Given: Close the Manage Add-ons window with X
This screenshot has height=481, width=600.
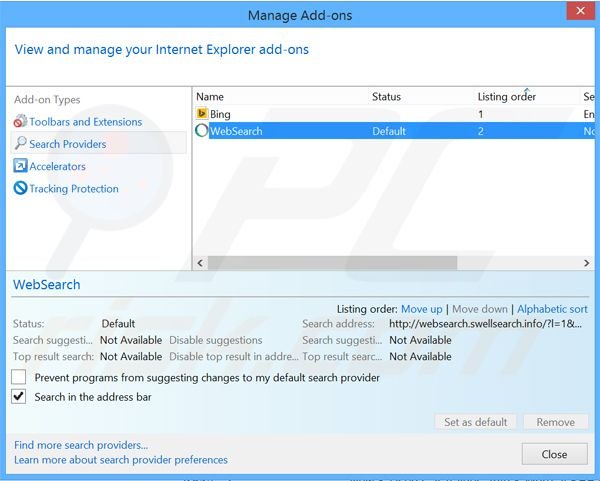Looking at the screenshot, I should pyautogui.click(x=580, y=11).
